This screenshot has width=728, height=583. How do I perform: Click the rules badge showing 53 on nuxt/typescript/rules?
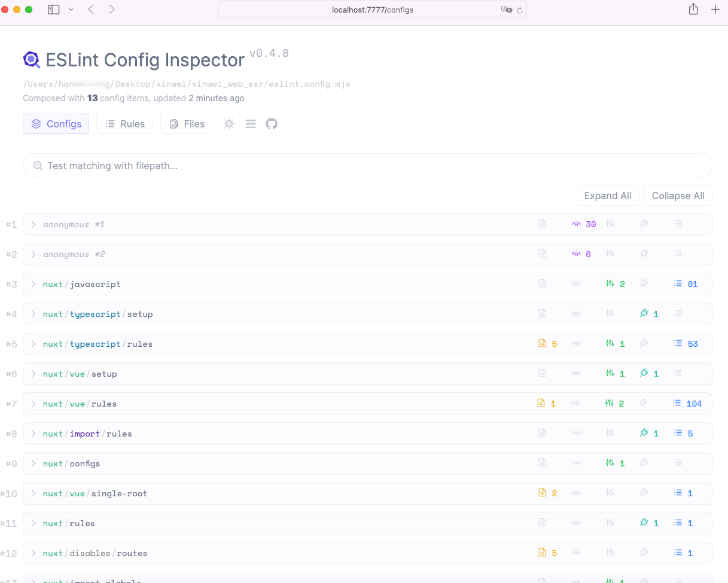(686, 344)
